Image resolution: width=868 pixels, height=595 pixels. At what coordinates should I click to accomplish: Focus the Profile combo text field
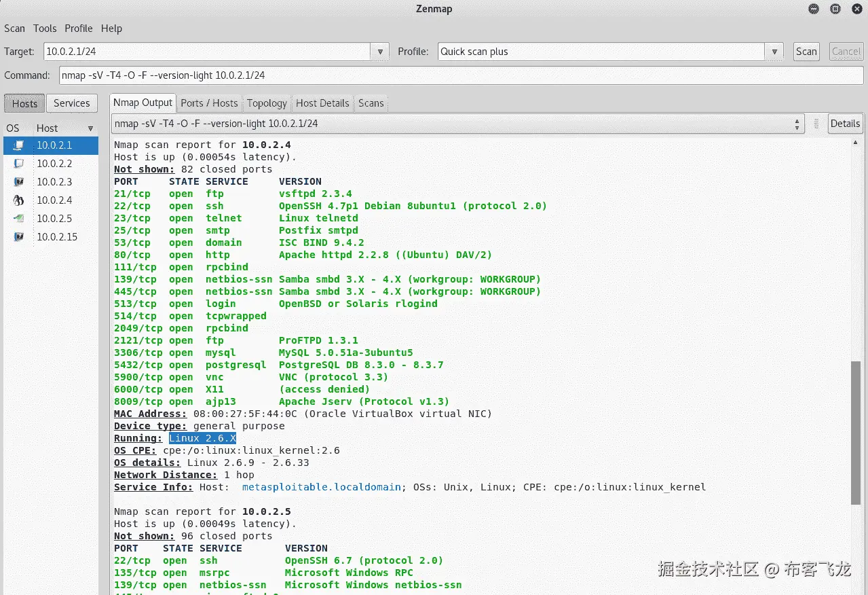click(601, 52)
